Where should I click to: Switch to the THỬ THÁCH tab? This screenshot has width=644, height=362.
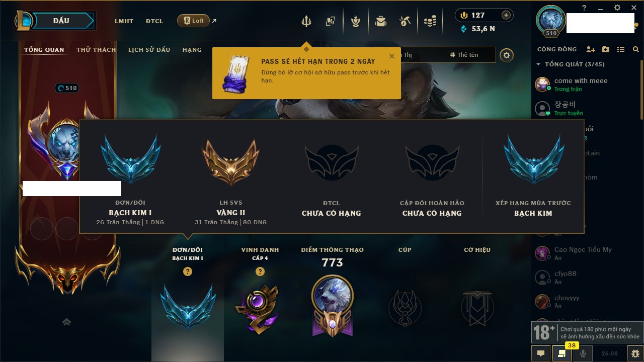click(x=96, y=50)
